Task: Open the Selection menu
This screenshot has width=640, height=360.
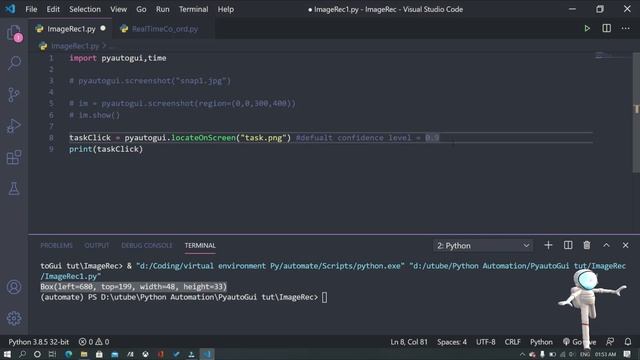Action: [84, 9]
